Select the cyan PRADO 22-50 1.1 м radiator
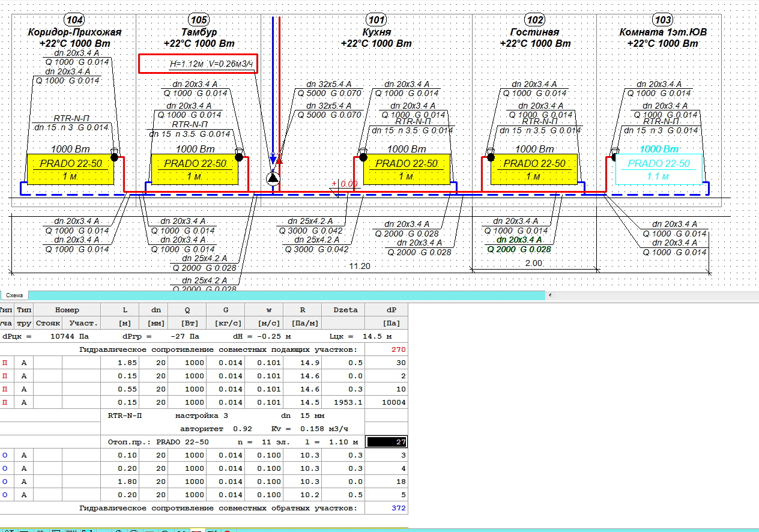This screenshot has width=759, height=532. click(x=659, y=169)
